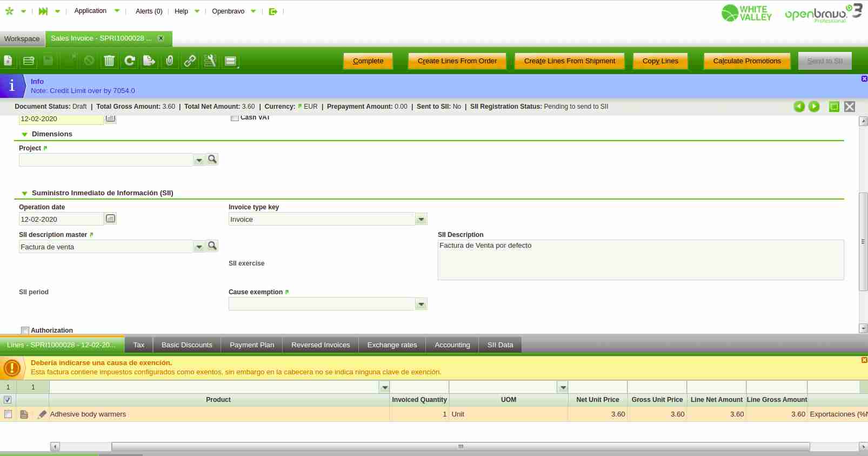Collapse the Dimensions section
Image resolution: width=868 pixels, height=456 pixels.
click(x=24, y=134)
